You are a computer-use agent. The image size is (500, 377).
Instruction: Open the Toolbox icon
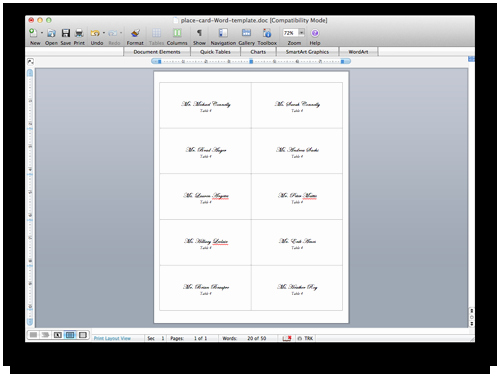click(x=267, y=33)
